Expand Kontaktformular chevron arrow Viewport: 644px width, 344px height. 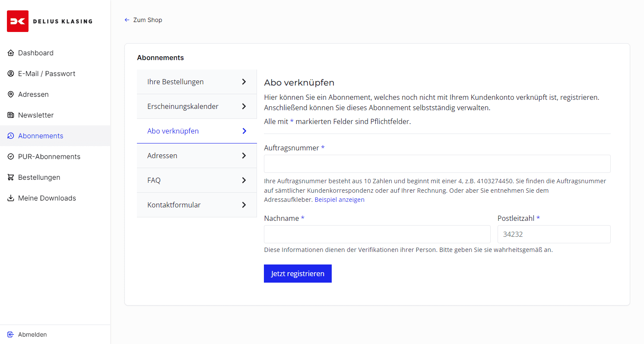coord(244,205)
